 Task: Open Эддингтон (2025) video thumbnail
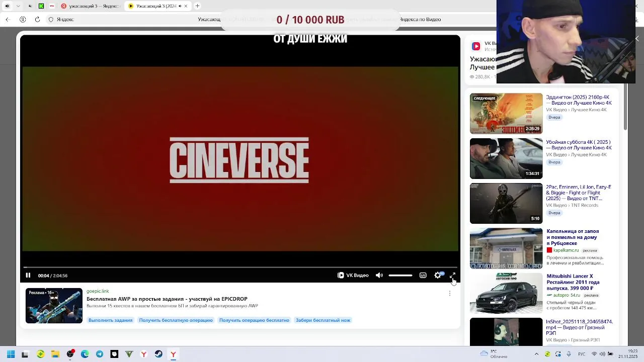point(506,114)
